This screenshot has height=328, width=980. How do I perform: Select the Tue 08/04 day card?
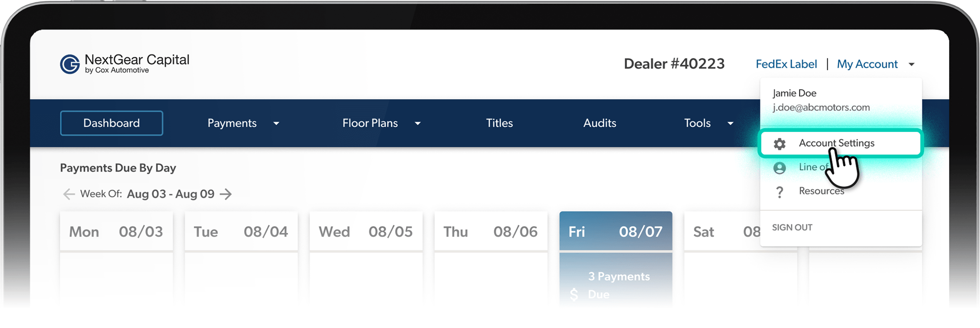pyautogui.click(x=241, y=231)
